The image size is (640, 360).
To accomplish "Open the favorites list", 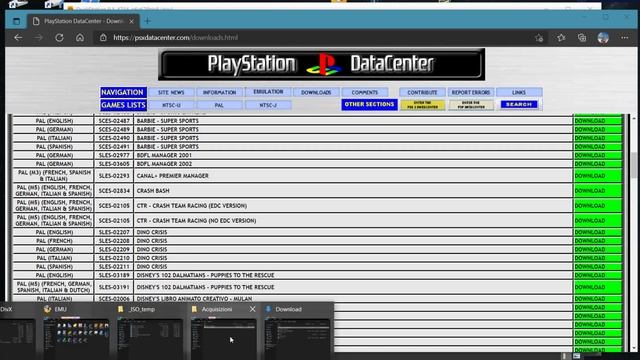I will pyautogui.click(x=561, y=38).
